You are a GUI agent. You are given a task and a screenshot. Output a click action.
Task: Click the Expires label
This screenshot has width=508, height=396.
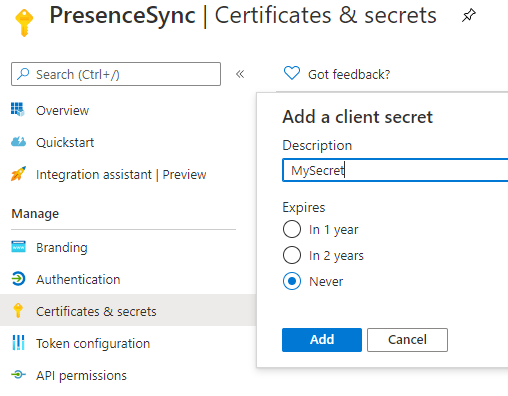[304, 207]
